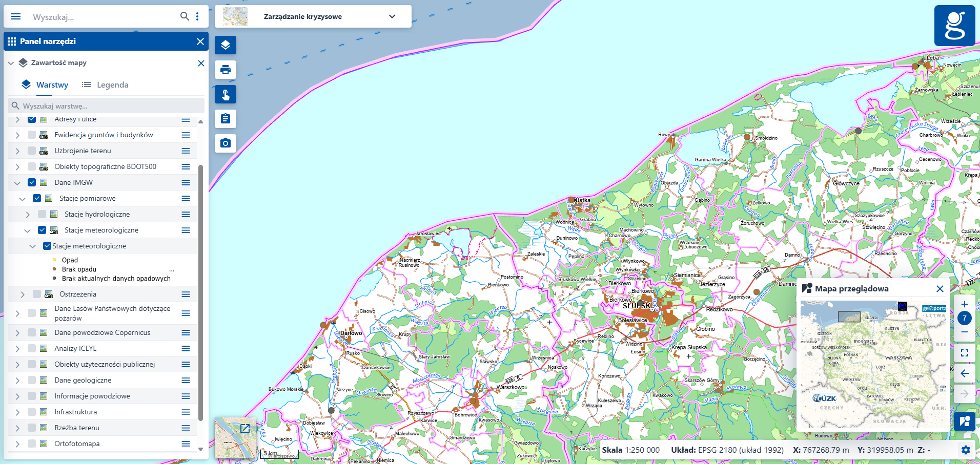Uncheck the Dane IMGW layer
This screenshot has width=980, height=464.
tap(32, 183)
